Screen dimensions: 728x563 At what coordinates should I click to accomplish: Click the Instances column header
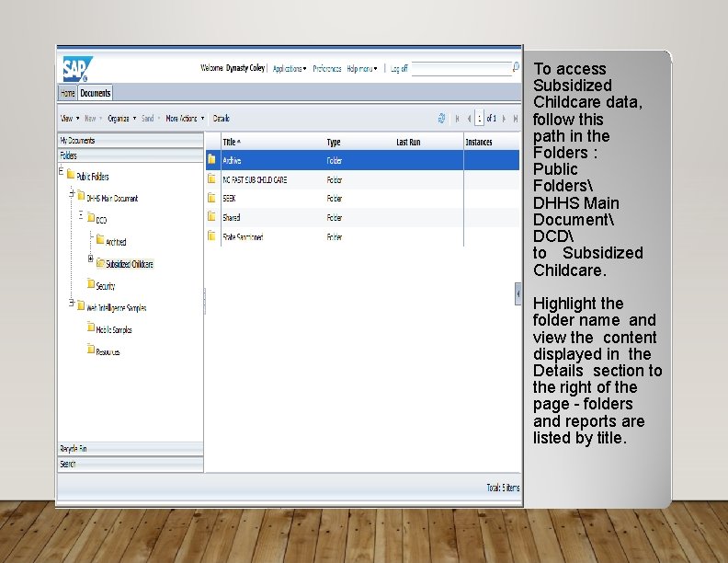pos(479,143)
